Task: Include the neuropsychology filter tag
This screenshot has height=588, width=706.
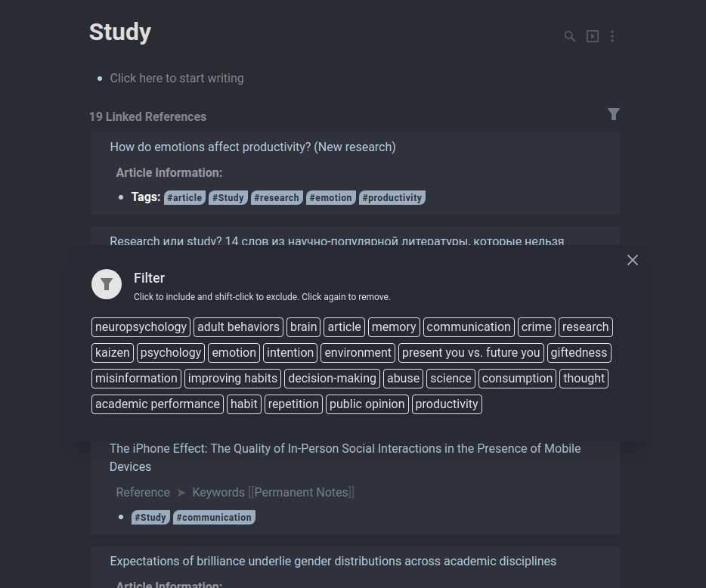Action: click(141, 326)
